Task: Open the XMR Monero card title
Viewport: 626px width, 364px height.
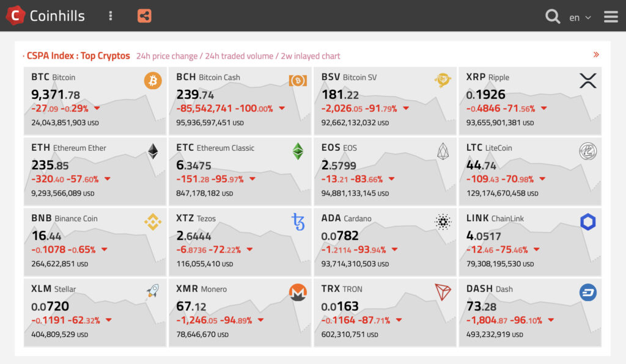Action: tap(202, 289)
